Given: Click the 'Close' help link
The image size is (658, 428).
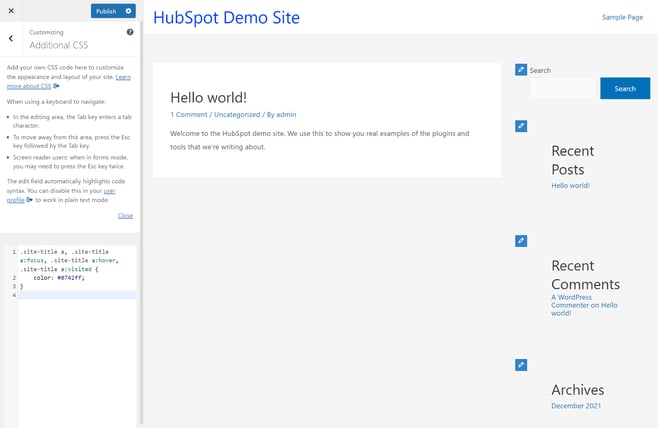Looking at the screenshot, I should pos(125,216).
